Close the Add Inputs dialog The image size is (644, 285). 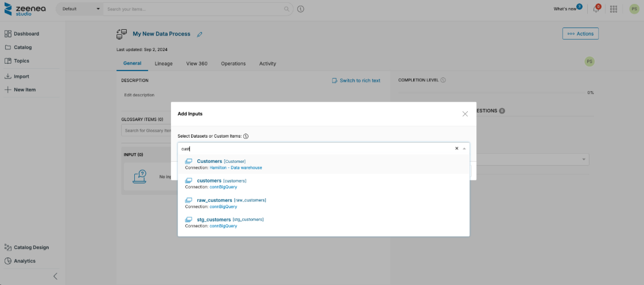pyautogui.click(x=465, y=114)
